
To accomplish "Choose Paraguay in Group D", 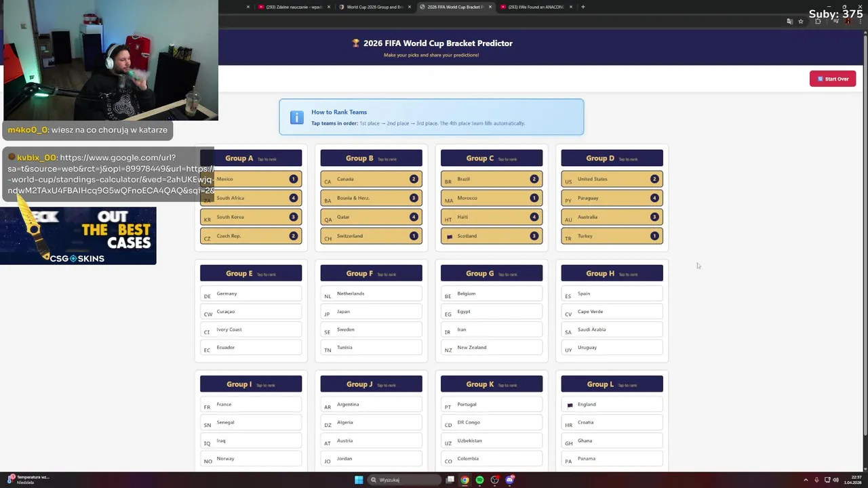I will pyautogui.click(x=612, y=198).
